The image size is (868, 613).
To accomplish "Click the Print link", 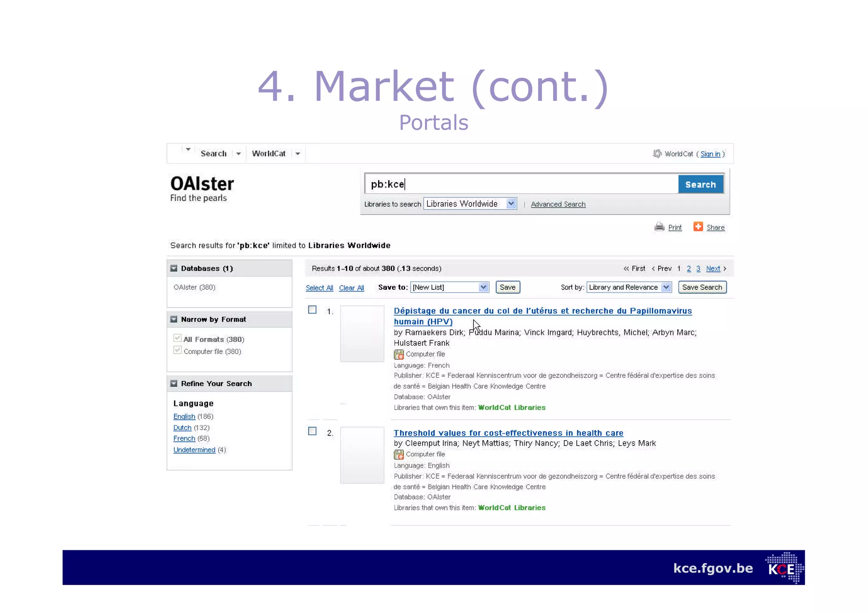I will tap(675, 227).
